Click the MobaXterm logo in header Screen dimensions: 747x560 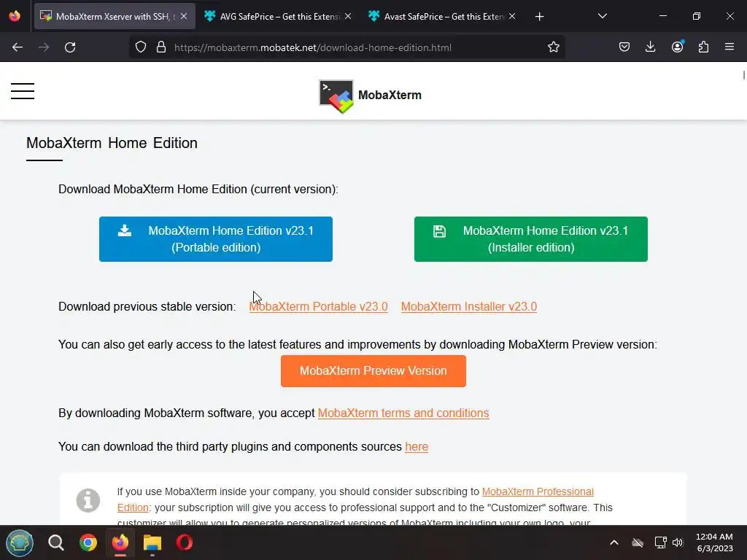click(370, 96)
